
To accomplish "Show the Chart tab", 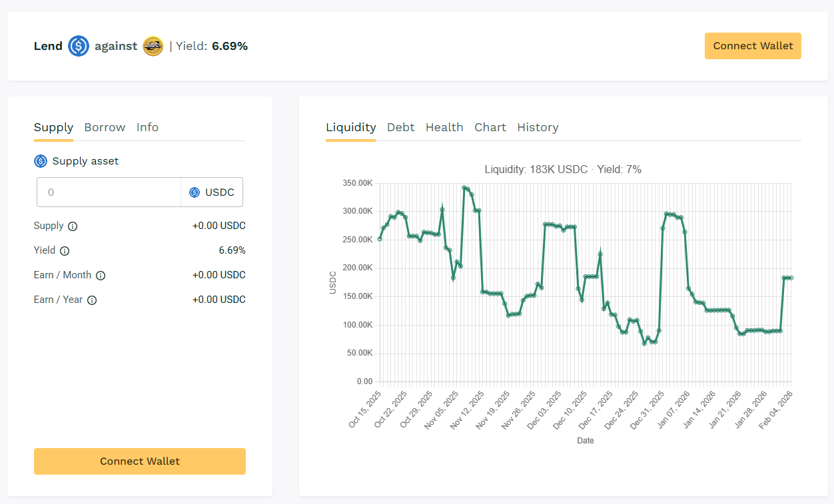I will (x=490, y=127).
